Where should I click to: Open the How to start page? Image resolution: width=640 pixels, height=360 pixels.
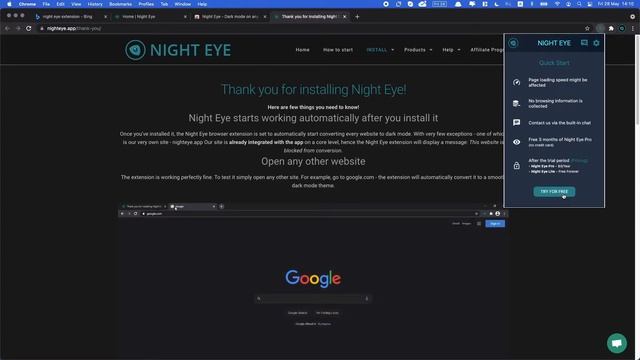pyautogui.click(x=338, y=50)
